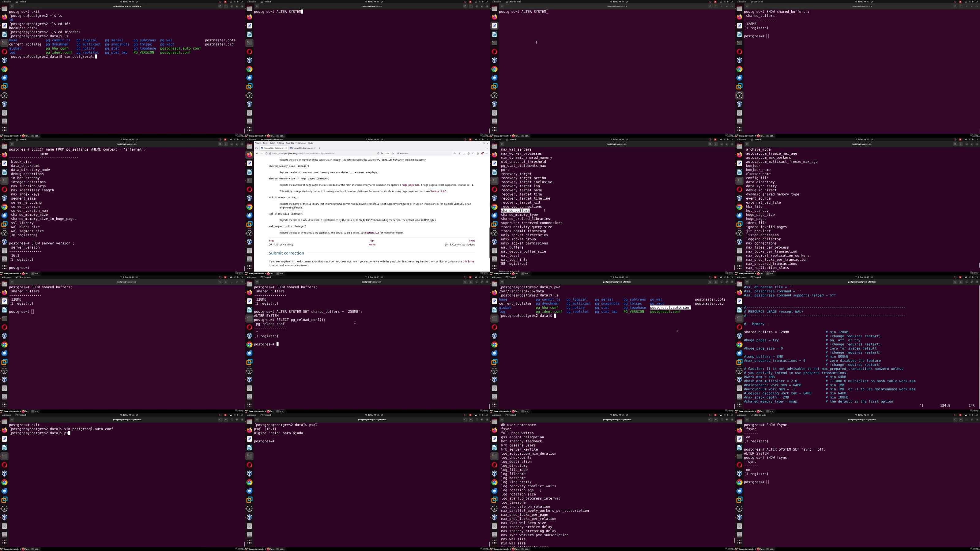
Task: Click the home icon in Firefox toolbar
Action: (469, 154)
